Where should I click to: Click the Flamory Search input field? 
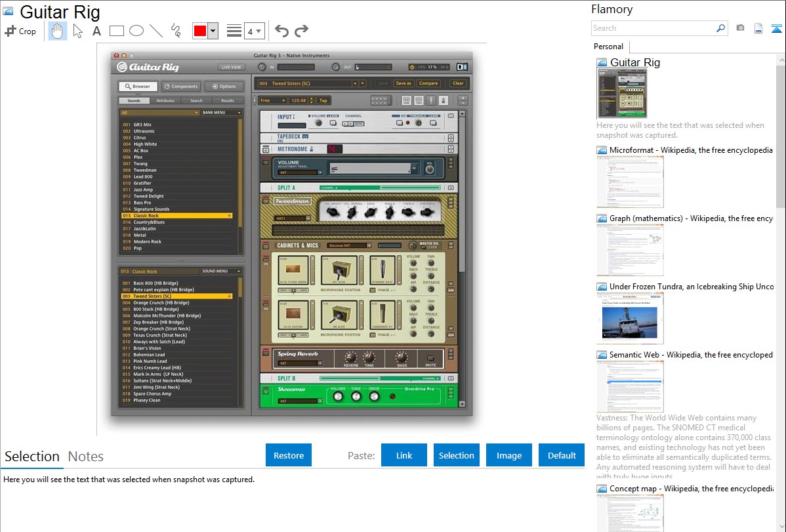point(653,28)
